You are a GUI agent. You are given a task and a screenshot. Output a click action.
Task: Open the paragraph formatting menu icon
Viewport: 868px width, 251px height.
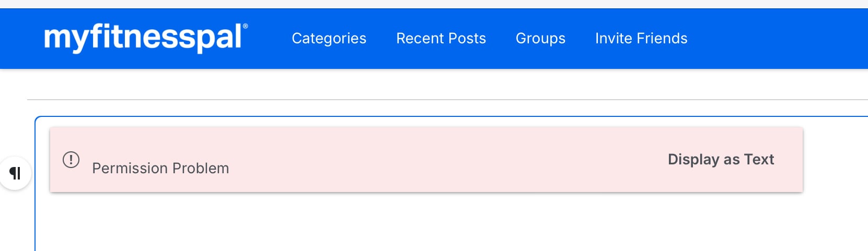pos(15,173)
